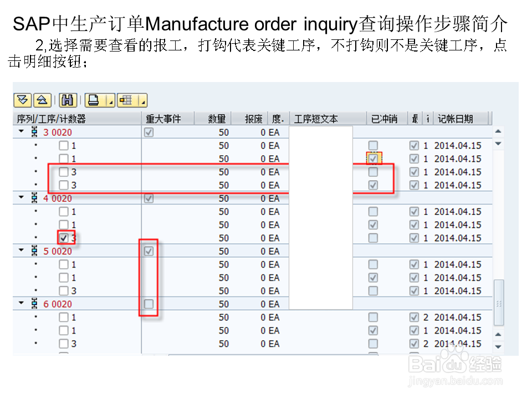This screenshot has height=399, width=532.
Task: Toggle the 重大事件 checkbox for 3 0020
Action: coord(149,132)
